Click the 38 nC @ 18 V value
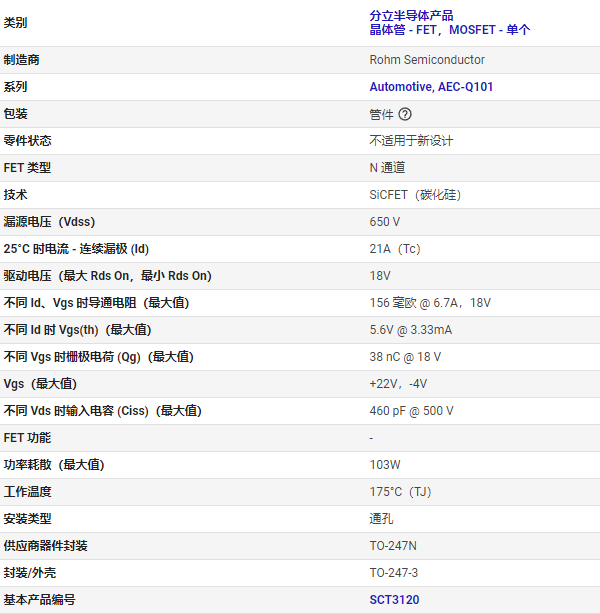Screen dimensions: 600x614 [x=405, y=357]
